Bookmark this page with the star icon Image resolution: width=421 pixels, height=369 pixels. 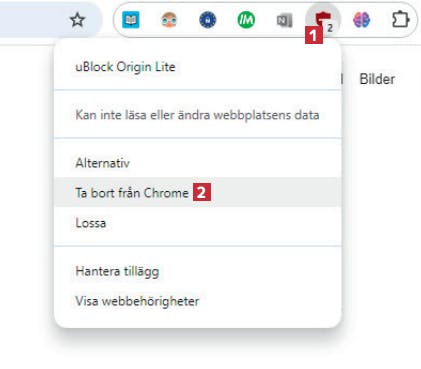pyautogui.click(x=77, y=20)
